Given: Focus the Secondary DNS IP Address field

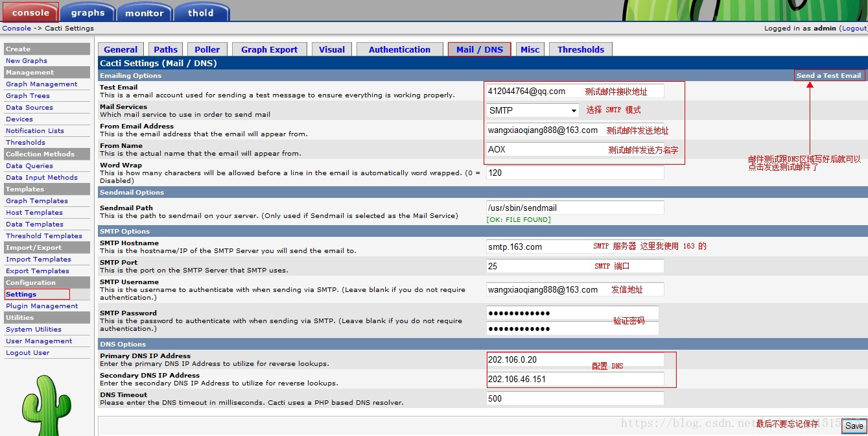Looking at the screenshot, I should (x=575, y=380).
